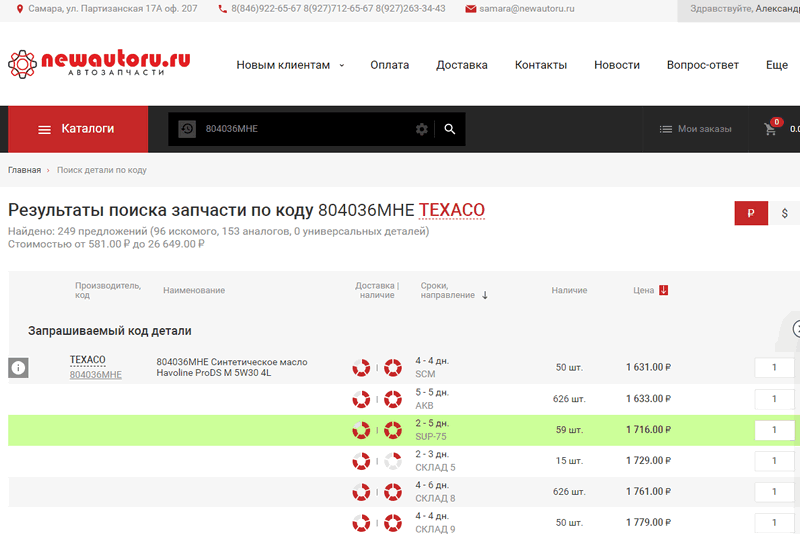This screenshot has height=534, width=800.
Task: Click the Запрашиваемый код детали heading
Action: tap(110, 331)
